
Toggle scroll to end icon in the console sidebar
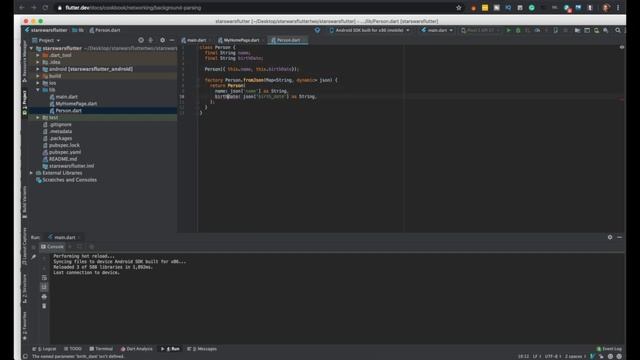[x=44, y=287]
